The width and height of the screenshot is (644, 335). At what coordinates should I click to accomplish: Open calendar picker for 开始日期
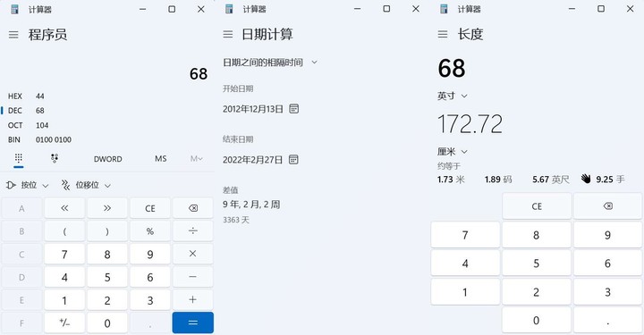point(293,109)
